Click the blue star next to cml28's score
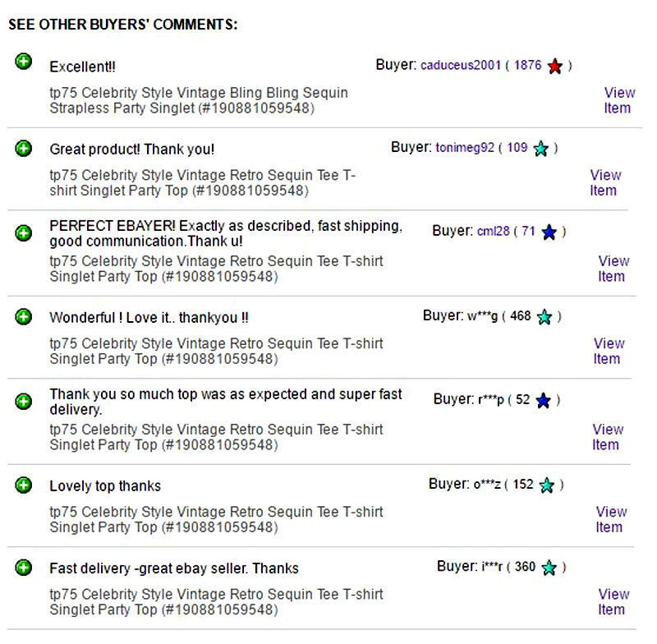The height and width of the screenshot is (644, 657). [x=549, y=232]
